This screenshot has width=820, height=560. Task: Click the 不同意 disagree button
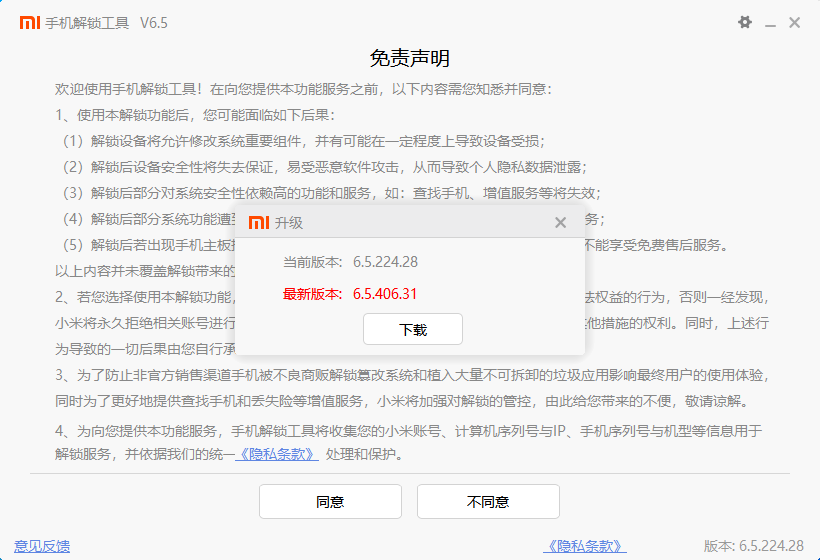click(488, 501)
